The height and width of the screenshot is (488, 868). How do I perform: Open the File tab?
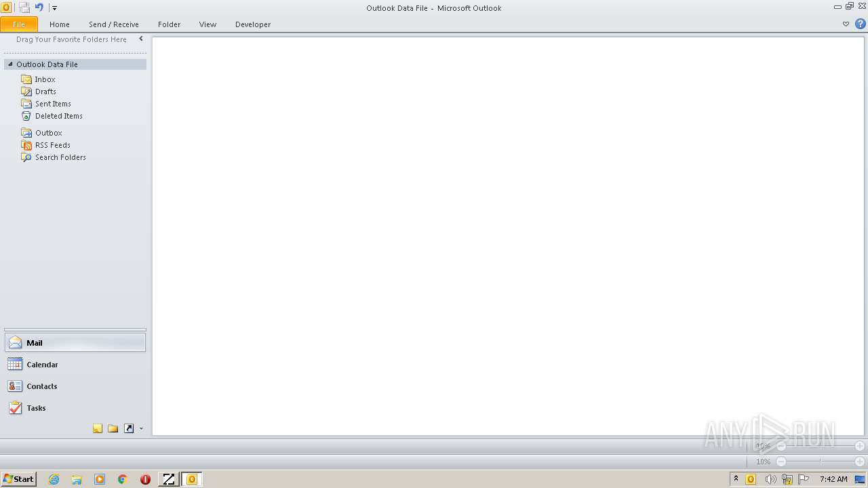point(19,24)
